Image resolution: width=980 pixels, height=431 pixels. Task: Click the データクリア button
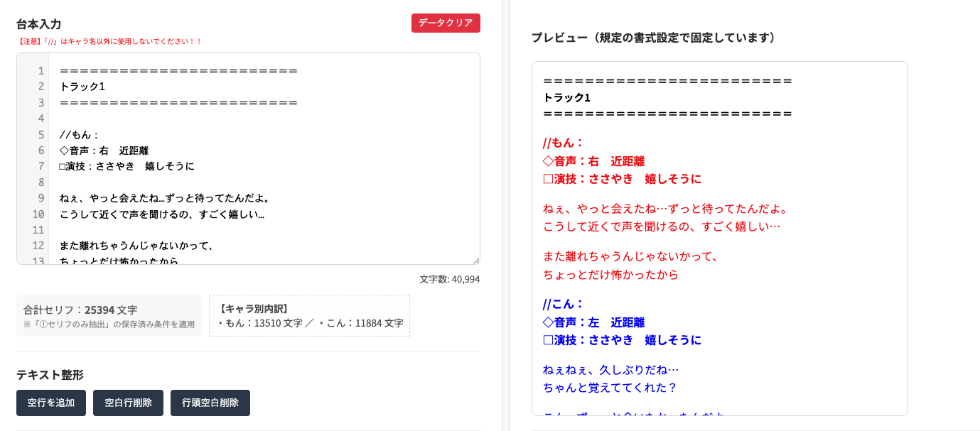[x=446, y=23]
